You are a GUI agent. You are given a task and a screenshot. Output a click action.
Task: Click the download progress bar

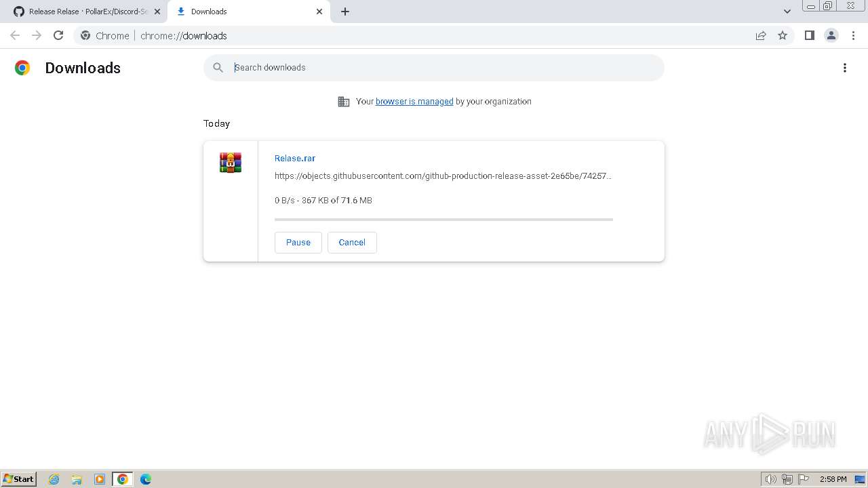tap(443, 220)
